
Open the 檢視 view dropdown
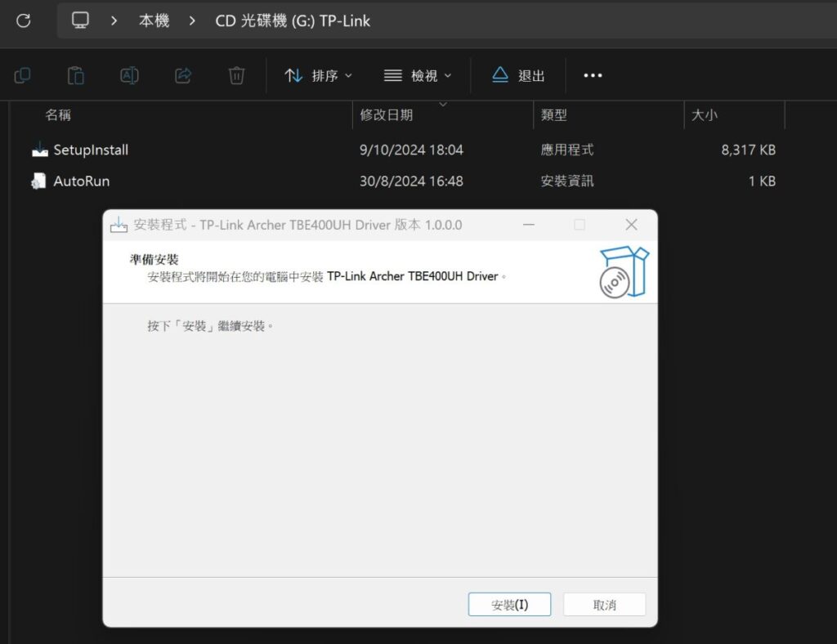(x=418, y=76)
